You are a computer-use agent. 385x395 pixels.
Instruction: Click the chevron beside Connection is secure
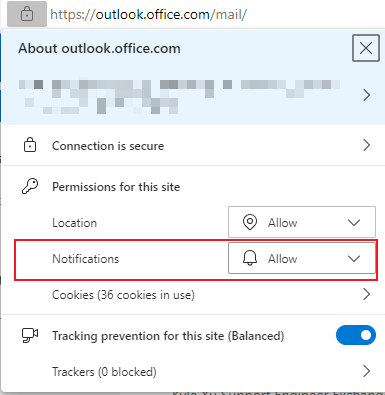click(366, 145)
